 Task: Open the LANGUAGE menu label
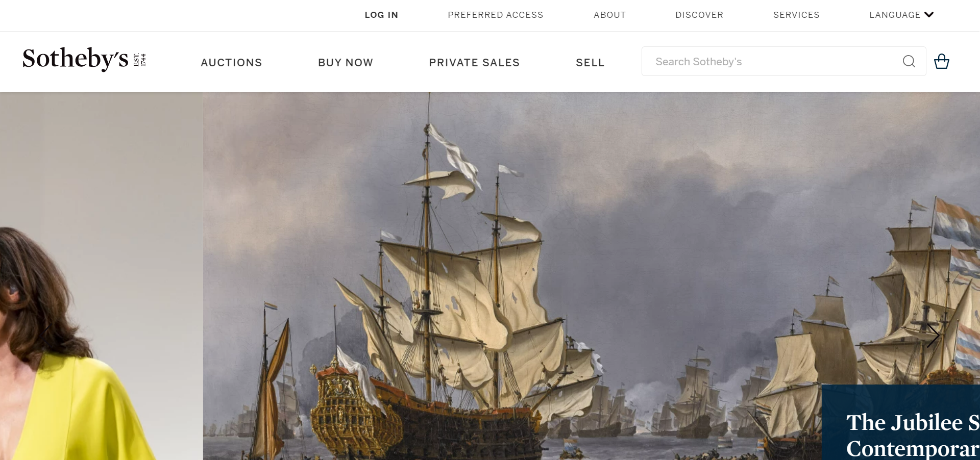(895, 15)
